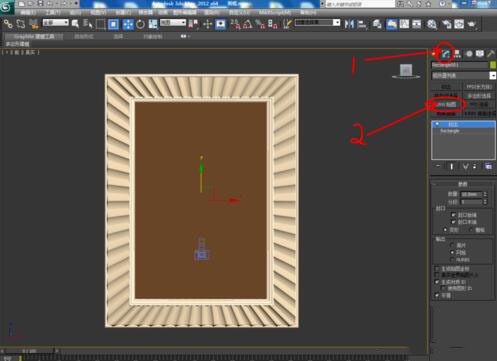Screen dimensions: 497x361
Task: Expand the named selection sets dropdown
Action: click(337, 22)
